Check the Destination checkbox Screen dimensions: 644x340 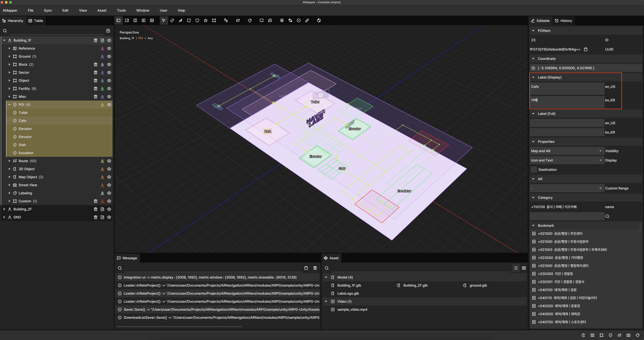[x=534, y=170]
